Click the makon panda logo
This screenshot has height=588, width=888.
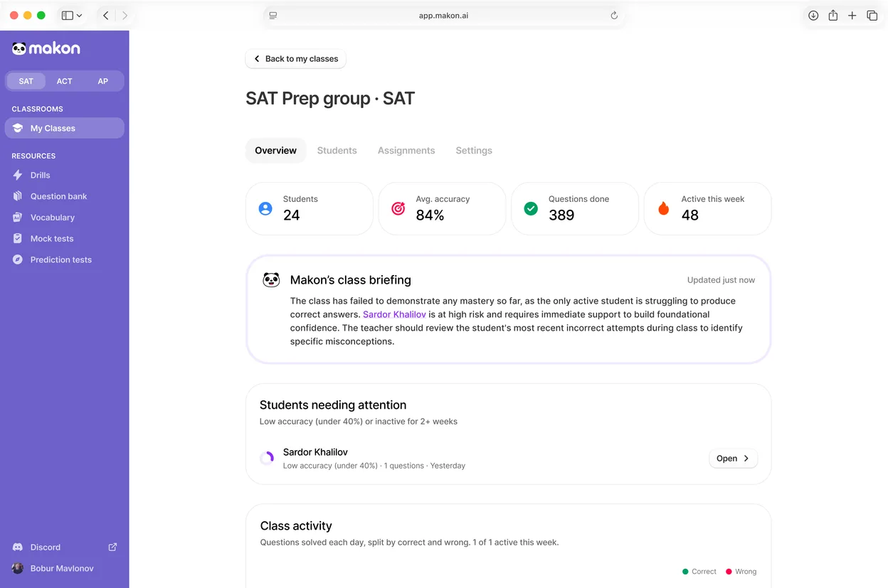[x=46, y=48]
